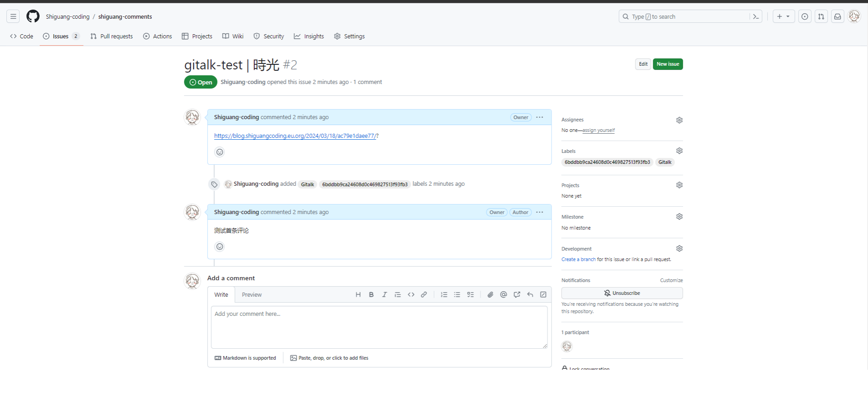Add a reaction to the 测试首条评论 comment
Viewport: 868px width, 393px height.
220,246
